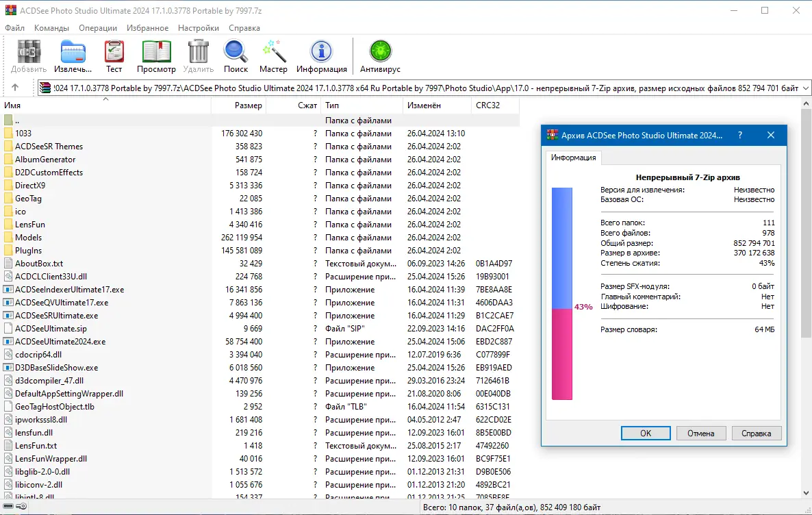Sort by the Изменён column header
The height and width of the screenshot is (515, 812).
tap(437, 105)
